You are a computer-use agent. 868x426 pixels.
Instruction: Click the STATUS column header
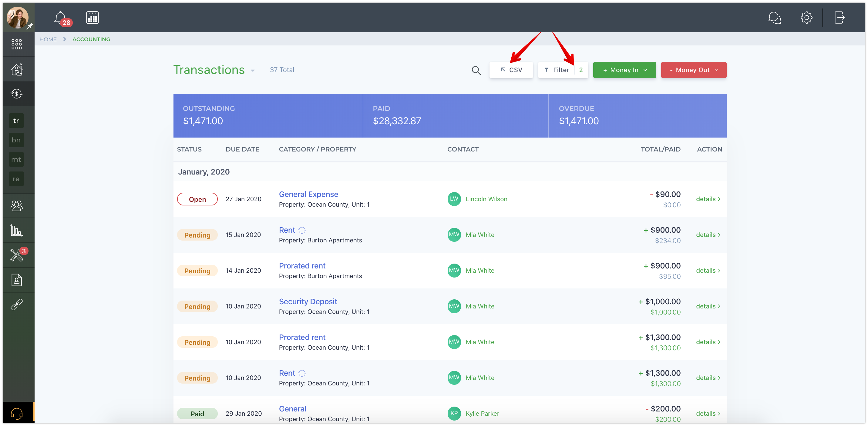[189, 149]
